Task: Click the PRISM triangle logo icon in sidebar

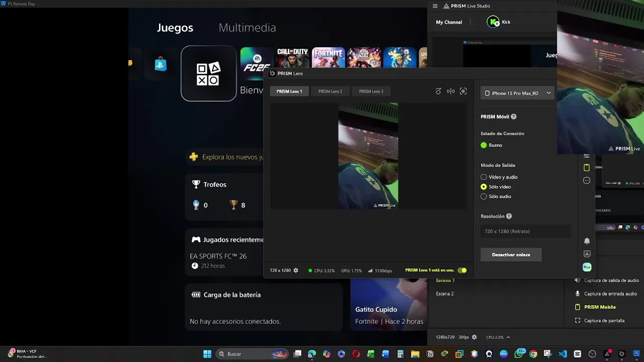Action: 587,254
